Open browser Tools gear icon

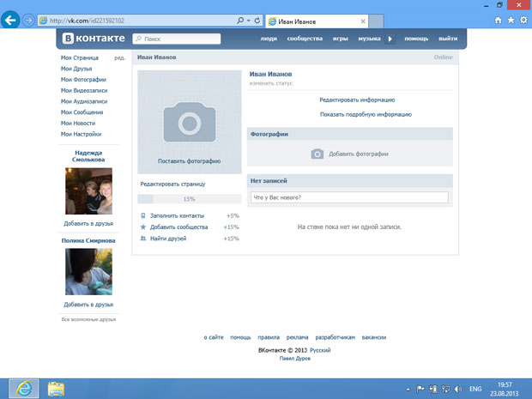523,21
